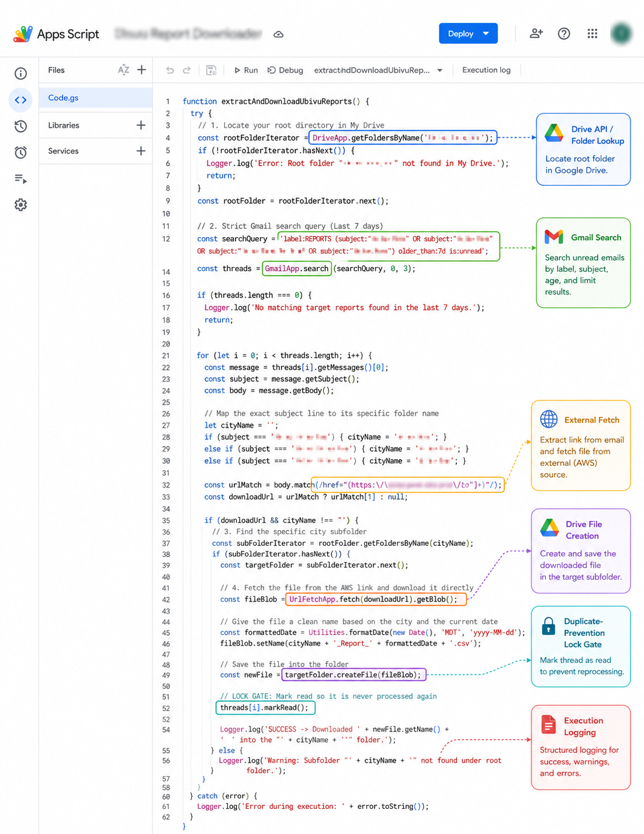This screenshot has width=644, height=834.
Task: Click the globe icon in External Fetch card
Action: [549, 419]
